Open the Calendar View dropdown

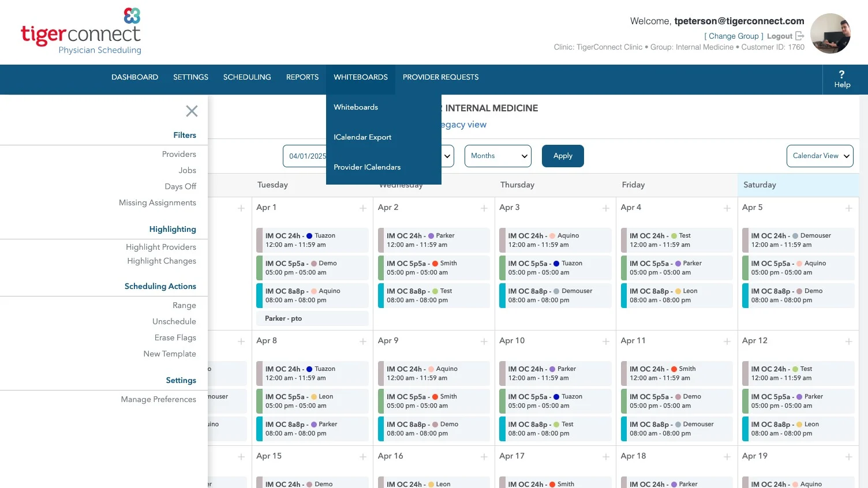[x=820, y=156]
